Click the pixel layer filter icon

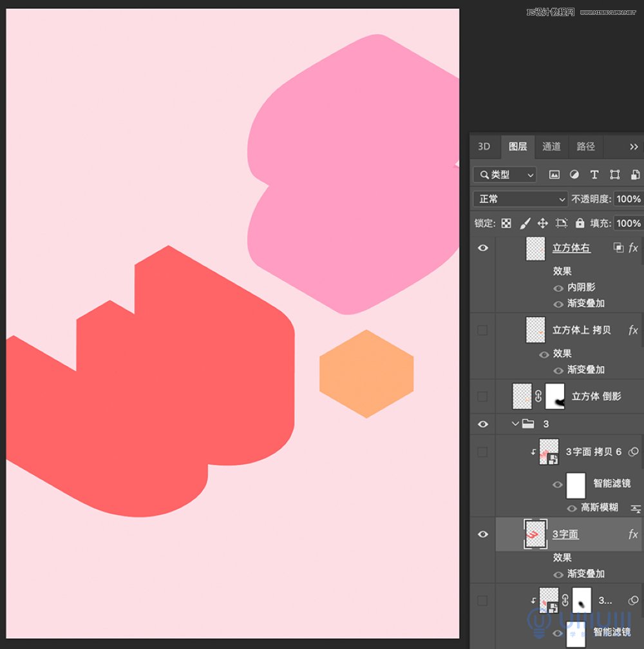554,175
